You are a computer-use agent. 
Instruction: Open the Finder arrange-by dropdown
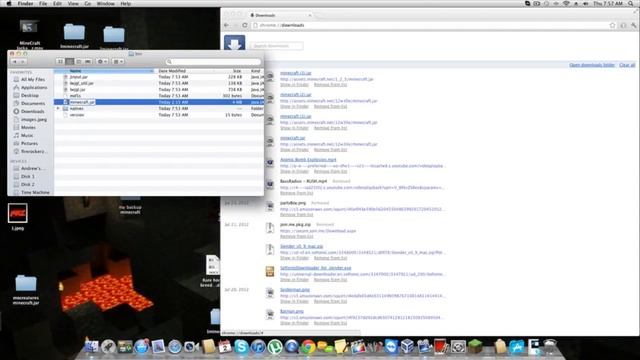pos(118,62)
